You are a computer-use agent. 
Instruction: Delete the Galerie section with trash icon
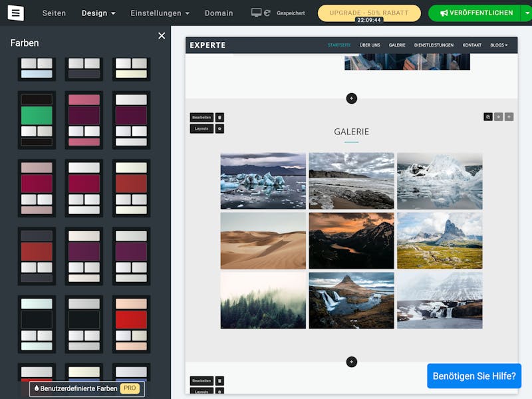(x=219, y=118)
